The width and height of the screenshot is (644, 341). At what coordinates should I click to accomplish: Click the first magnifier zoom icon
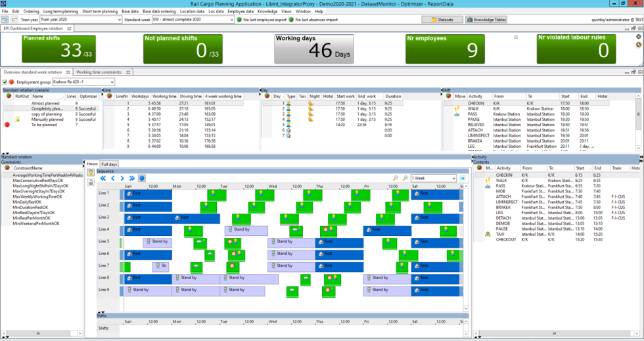coord(395,178)
